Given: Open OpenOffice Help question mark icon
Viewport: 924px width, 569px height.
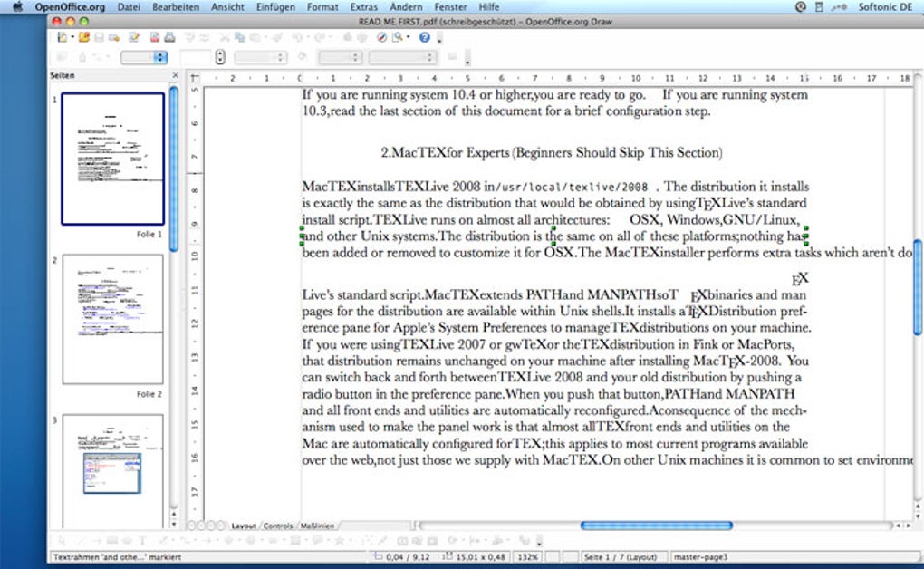Looking at the screenshot, I should [x=425, y=37].
